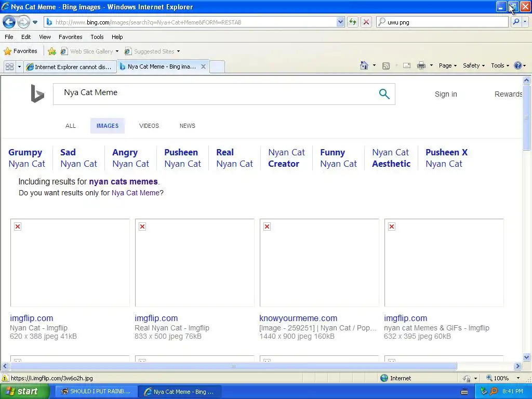This screenshot has width=532, height=399.
Task: Open the Favorites star button
Action: [20, 51]
